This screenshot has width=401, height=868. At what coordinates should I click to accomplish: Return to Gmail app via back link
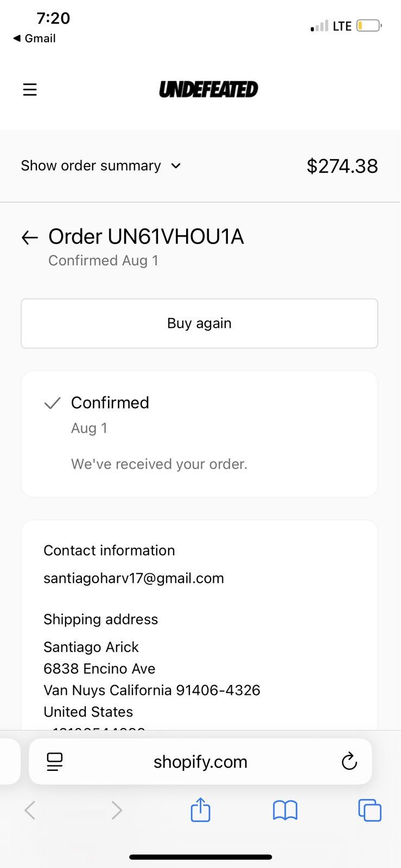pyautogui.click(x=34, y=39)
